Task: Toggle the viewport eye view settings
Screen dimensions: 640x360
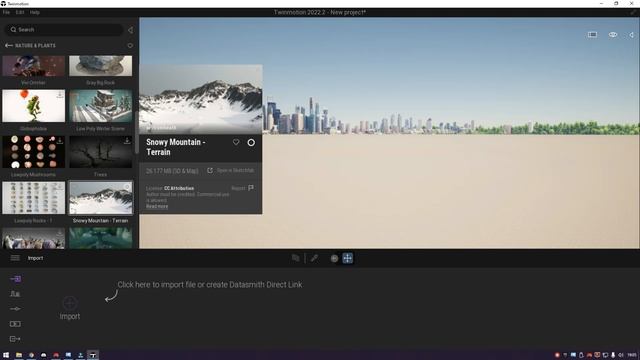Action: (x=613, y=35)
